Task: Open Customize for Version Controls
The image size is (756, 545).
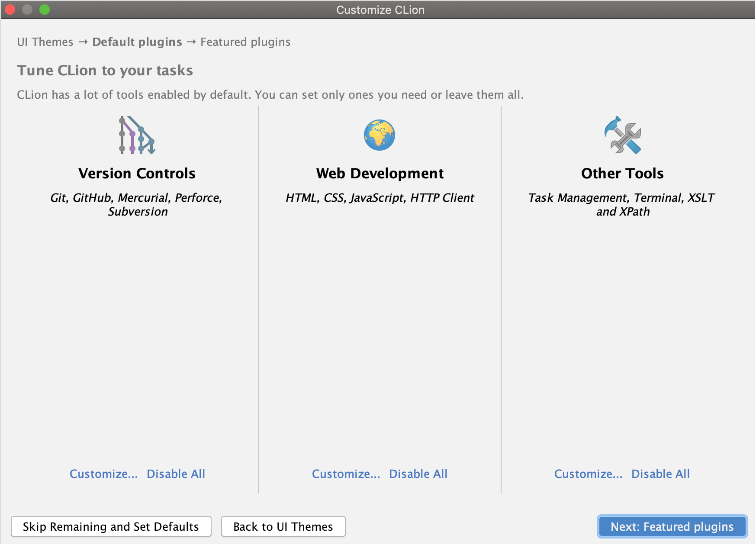Action: (104, 474)
